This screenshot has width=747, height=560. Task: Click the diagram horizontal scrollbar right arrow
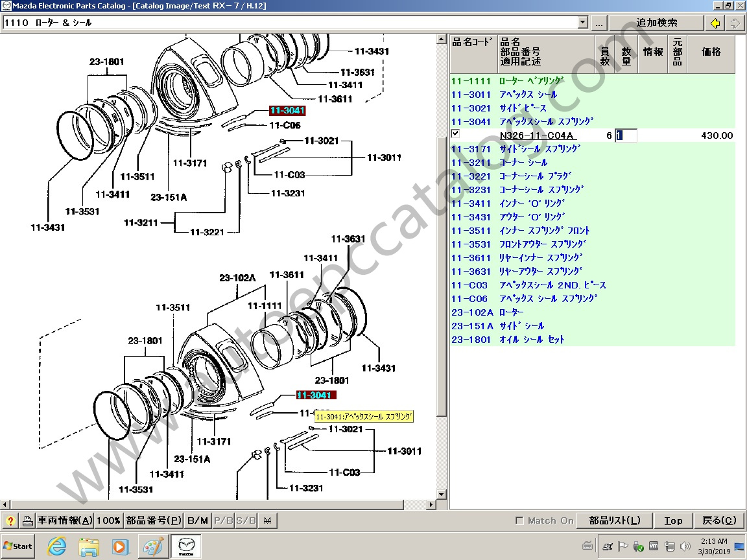pos(431,504)
